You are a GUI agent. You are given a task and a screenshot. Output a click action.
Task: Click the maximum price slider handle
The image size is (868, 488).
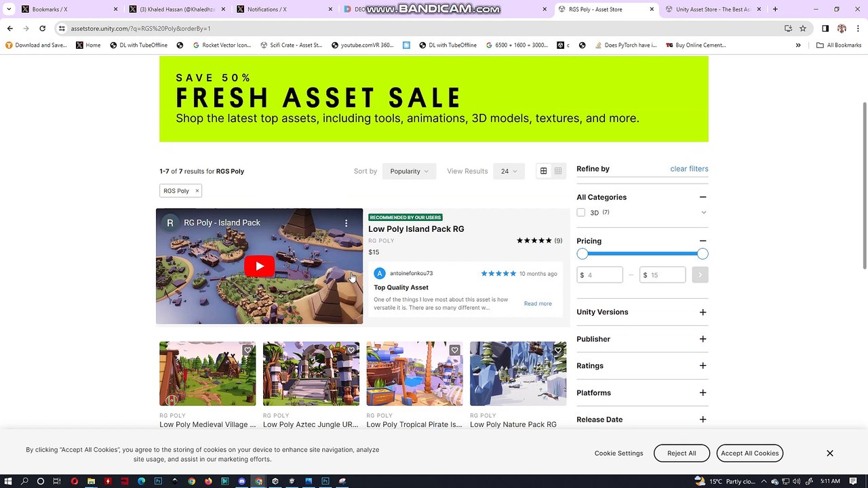(x=703, y=253)
